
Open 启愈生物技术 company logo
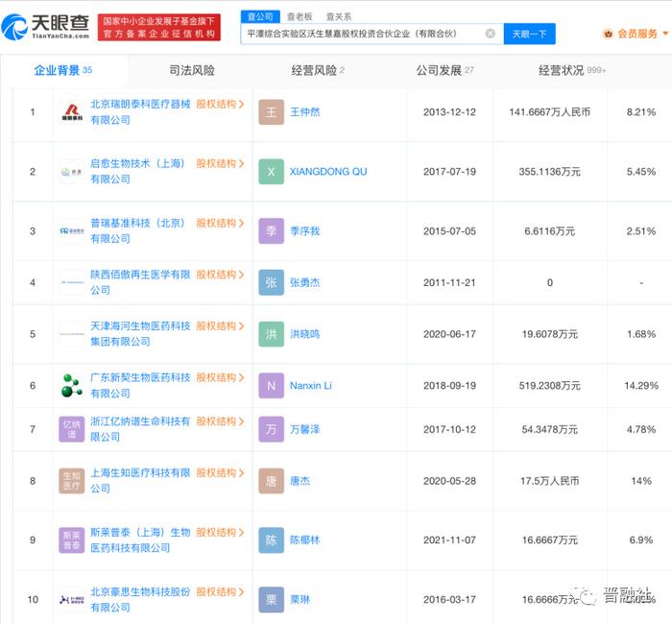(72, 172)
